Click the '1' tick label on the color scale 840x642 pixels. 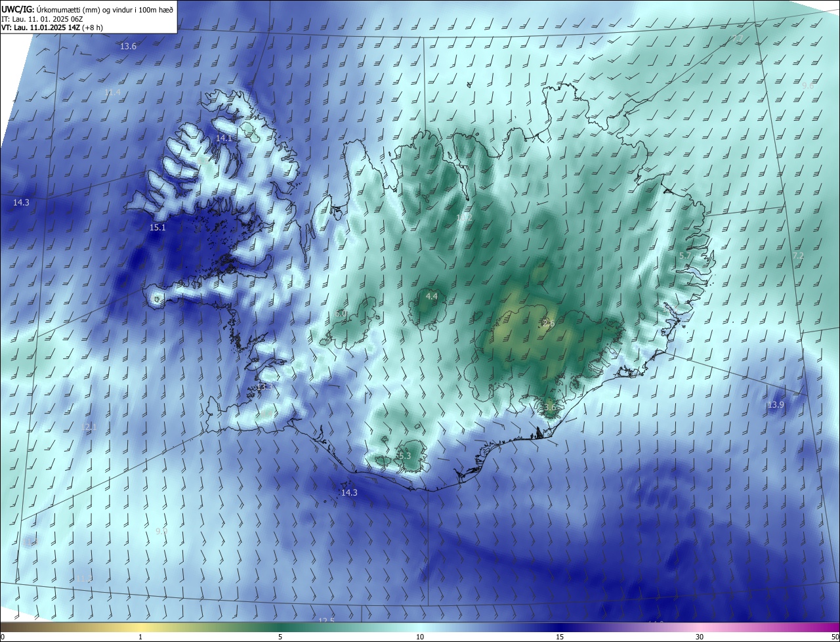tap(140, 637)
